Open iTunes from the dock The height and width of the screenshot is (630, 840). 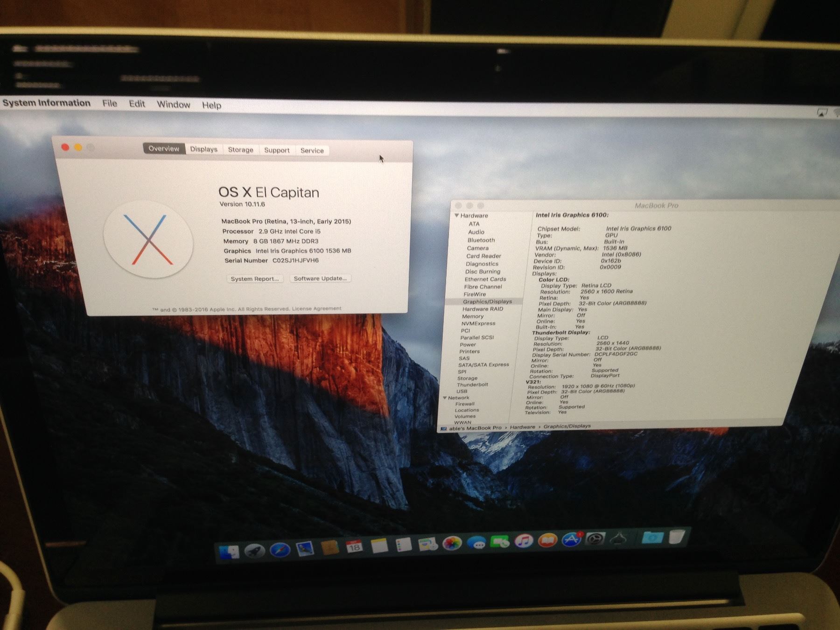pos(524,541)
